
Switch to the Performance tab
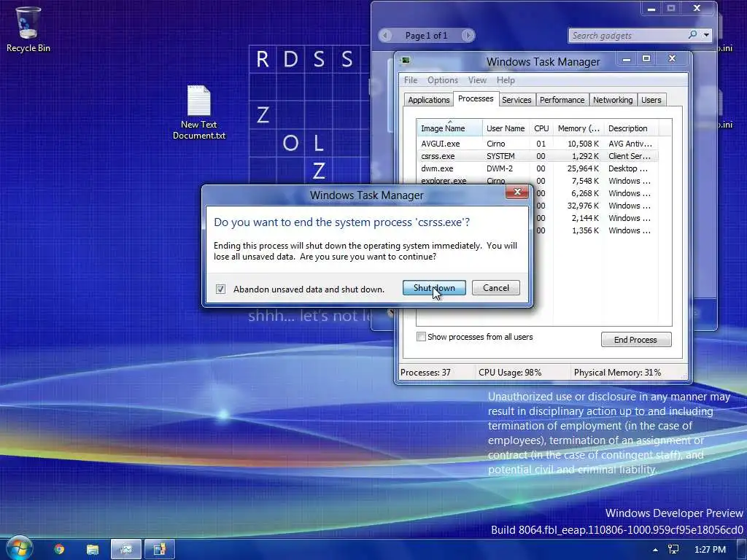click(x=562, y=99)
